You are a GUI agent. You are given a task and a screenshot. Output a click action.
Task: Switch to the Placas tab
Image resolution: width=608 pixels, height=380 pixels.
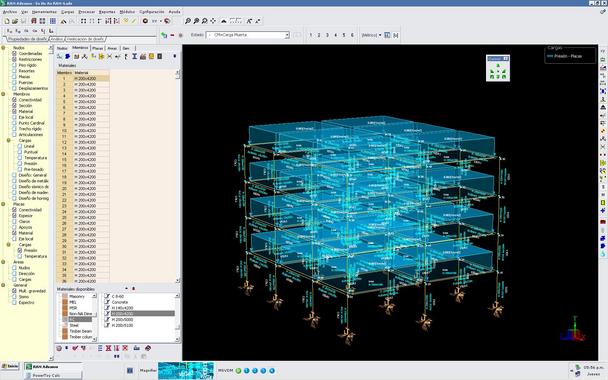coord(98,48)
